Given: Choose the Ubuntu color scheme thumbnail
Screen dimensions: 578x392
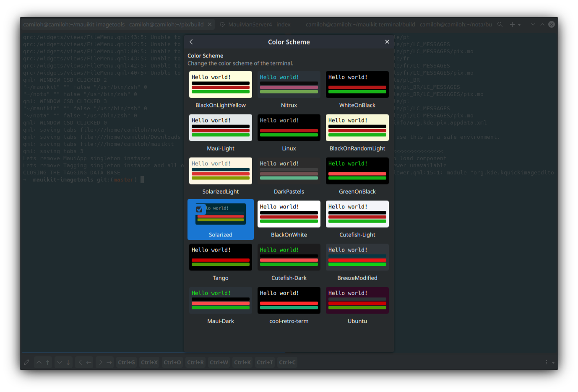Looking at the screenshot, I should [x=357, y=301].
